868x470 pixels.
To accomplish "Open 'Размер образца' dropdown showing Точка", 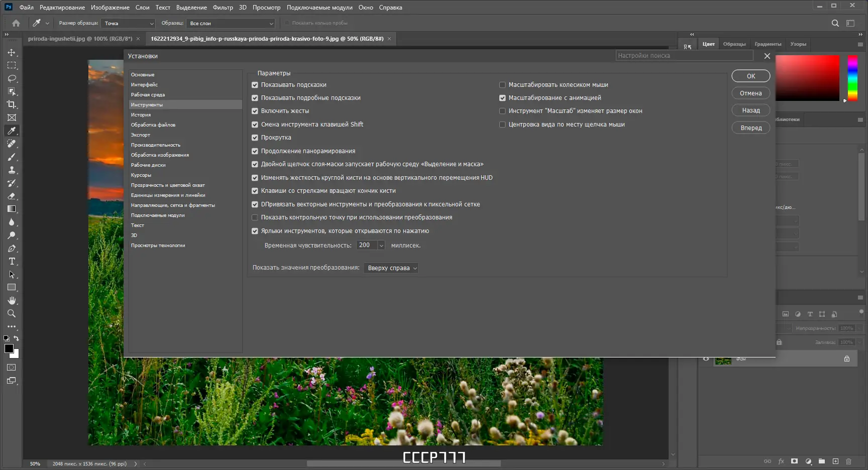I will coord(128,23).
